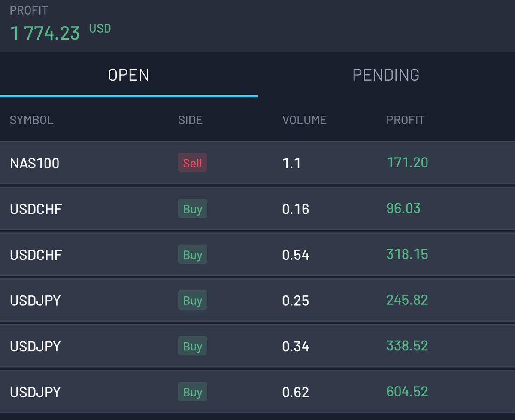This screenshot has width=515, height=420.
Task: Select the 0.62 volume value
Action: [296, 392]
